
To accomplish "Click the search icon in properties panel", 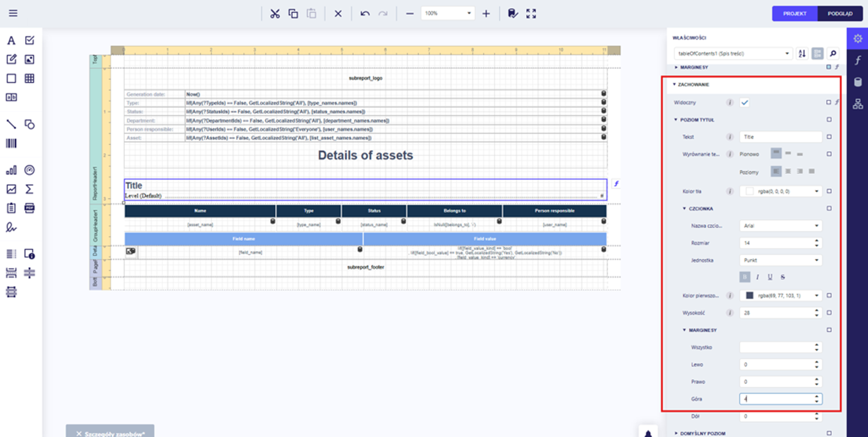I will [833, 53].
